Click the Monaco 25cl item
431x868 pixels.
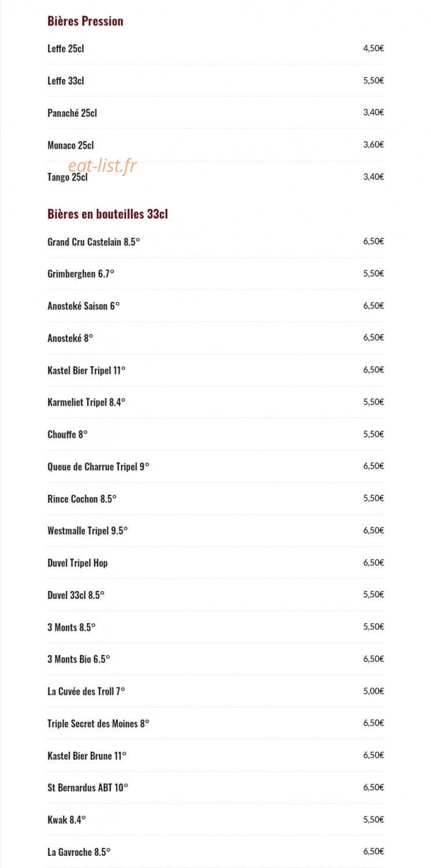70,145
